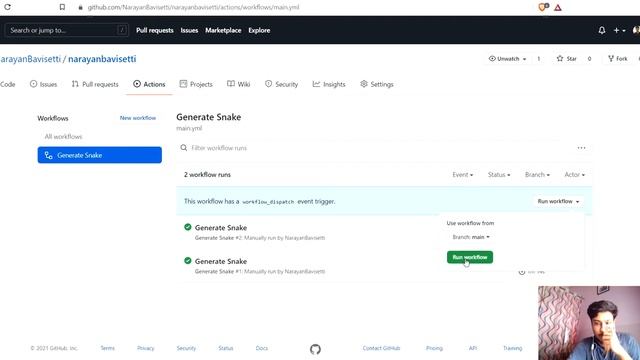Viewport: 640px width, 360px height.
Task: Select All workflows in sidebar
Action: [63, 136]
